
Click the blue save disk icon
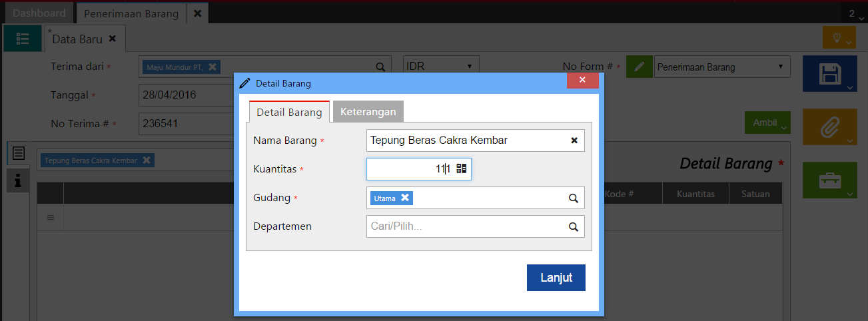click(x=829, y=73)
